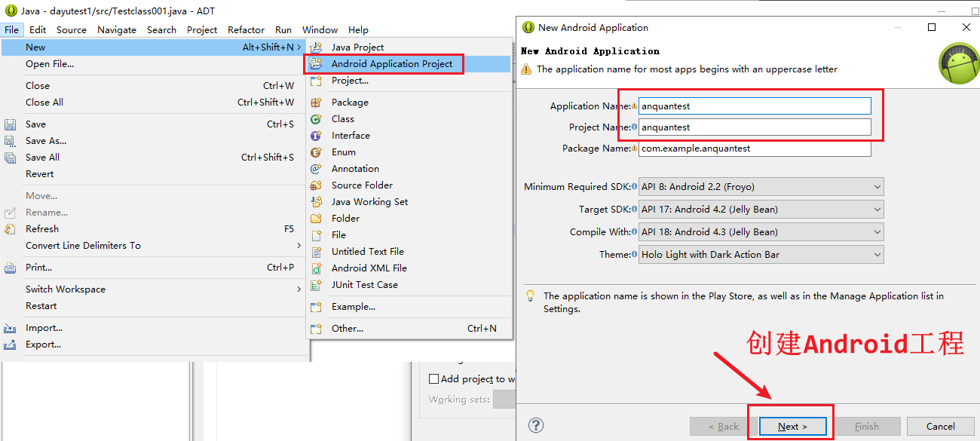The image size is (980, 441).
Task: Open the Run menu
Action: coord(283,30)
